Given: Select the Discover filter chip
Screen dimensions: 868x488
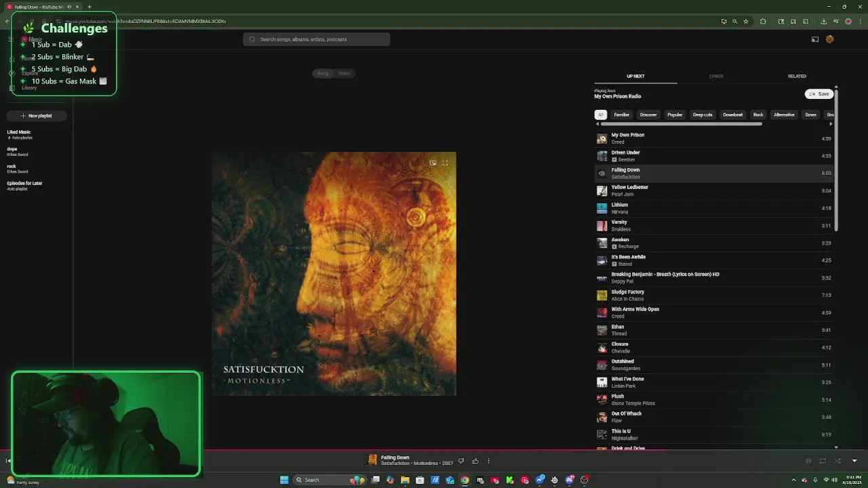Looking at the screenshot, I should click(x=648, y=115).
